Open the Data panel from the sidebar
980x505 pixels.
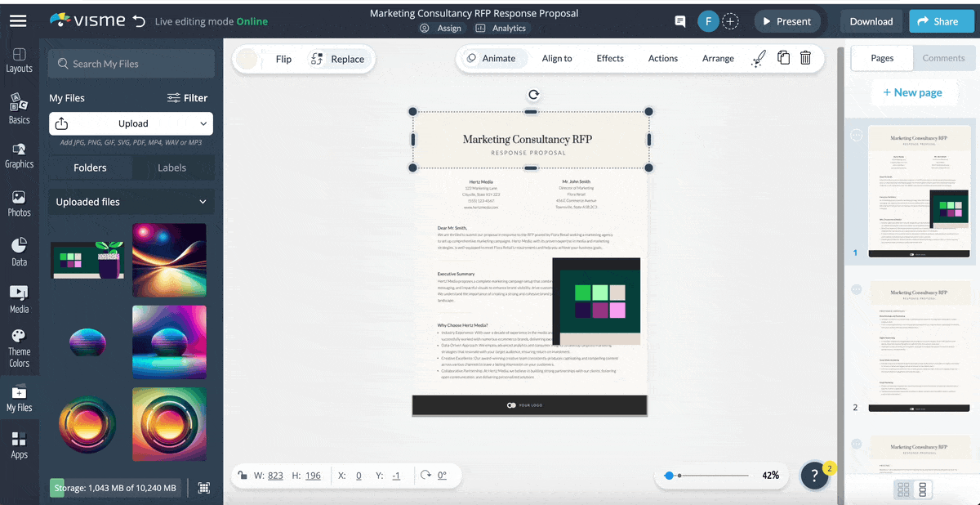click(19, 251)
